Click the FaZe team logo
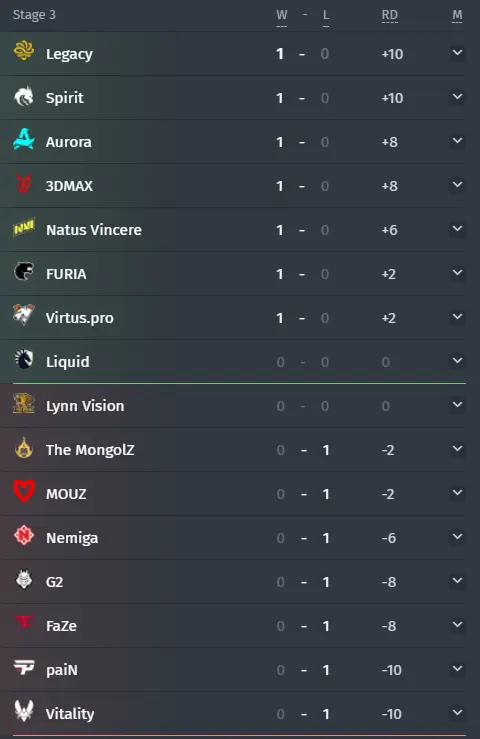This screenshot has height=739, width=480. point(24,623)
